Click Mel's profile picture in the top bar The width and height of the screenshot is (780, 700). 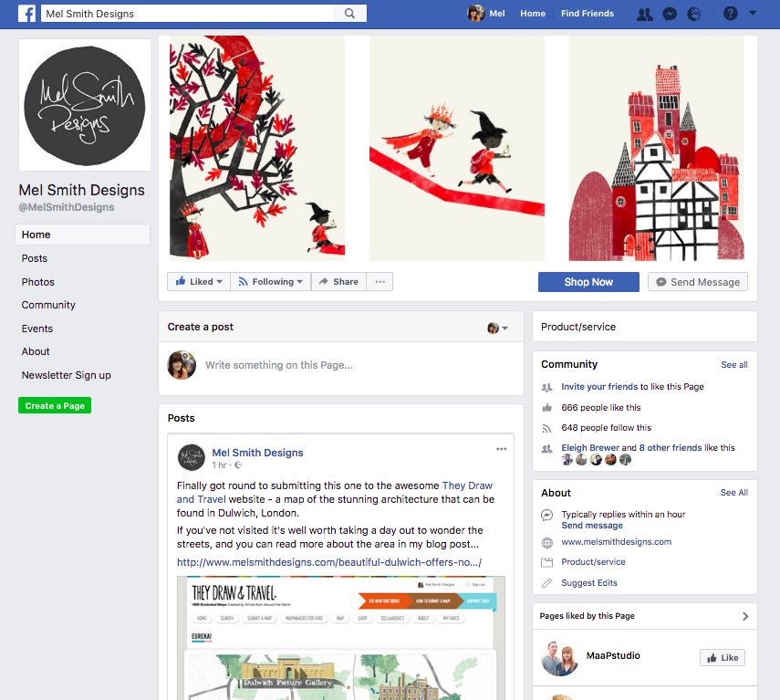(x=476, y=14)
